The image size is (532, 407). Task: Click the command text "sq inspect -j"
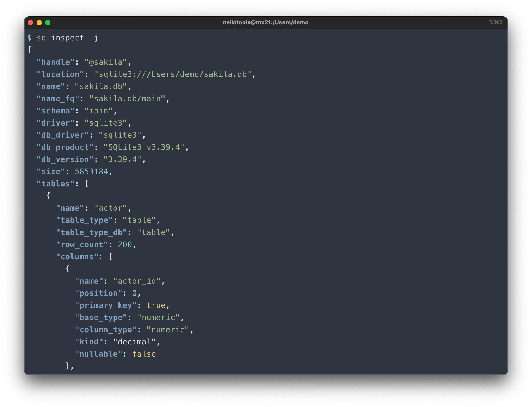pos(67,38)
